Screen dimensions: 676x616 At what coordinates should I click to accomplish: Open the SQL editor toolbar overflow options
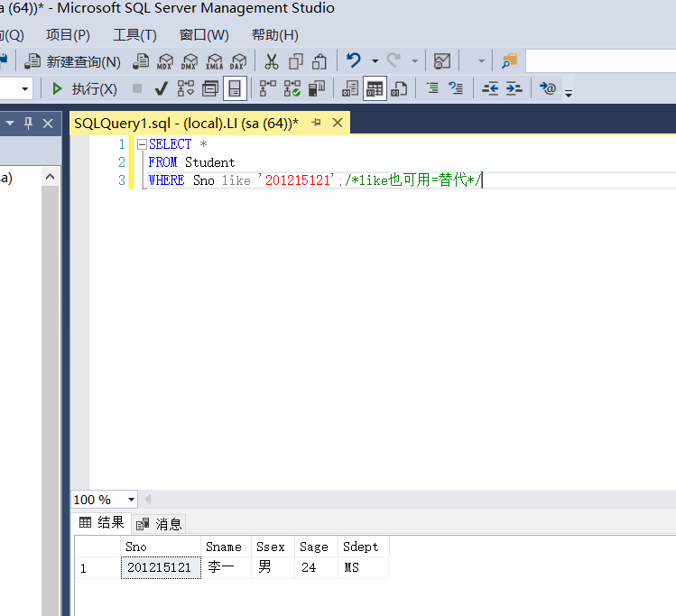click(x=569, y=93)
